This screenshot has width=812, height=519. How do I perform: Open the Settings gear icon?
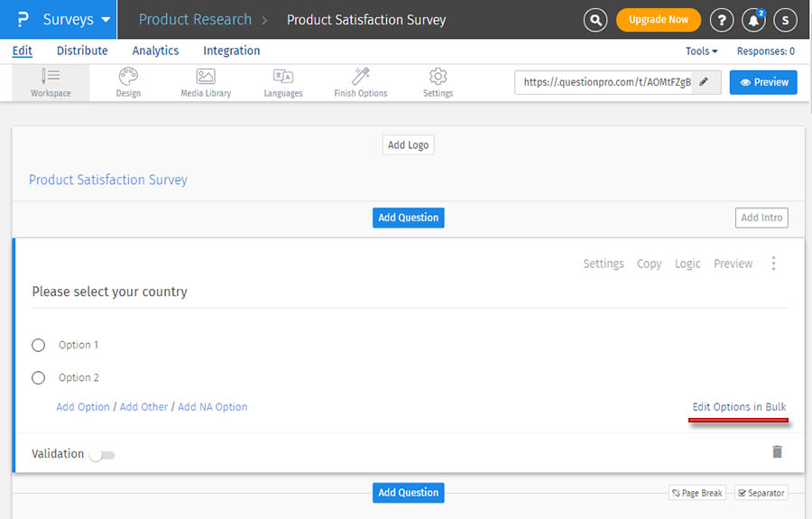438,77
